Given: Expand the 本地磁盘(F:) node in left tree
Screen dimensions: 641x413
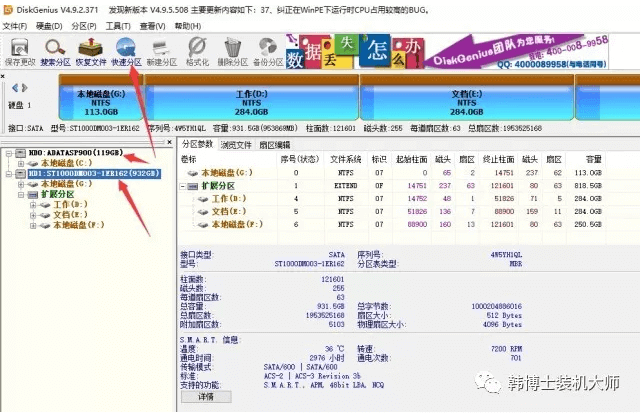Looking at the screenshot, I should click(x=33, y=225).
